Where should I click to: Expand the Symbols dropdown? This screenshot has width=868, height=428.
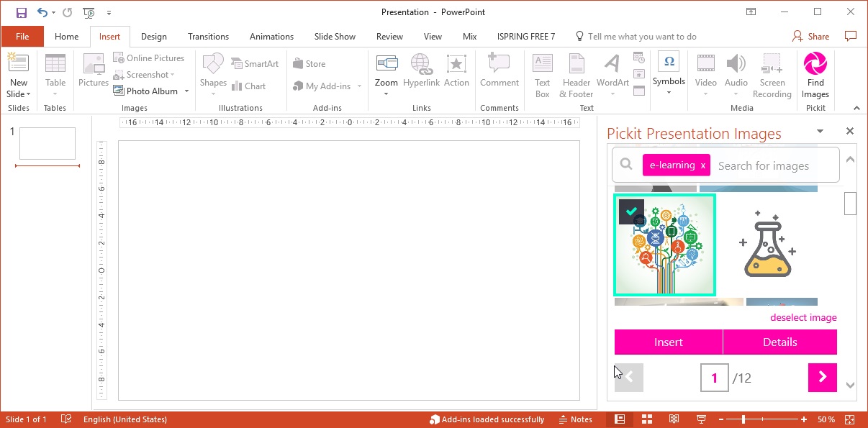669,92
